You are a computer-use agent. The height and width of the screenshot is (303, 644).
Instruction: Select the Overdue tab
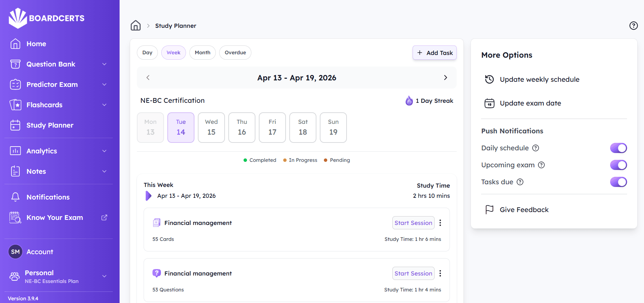coord(235,53)
